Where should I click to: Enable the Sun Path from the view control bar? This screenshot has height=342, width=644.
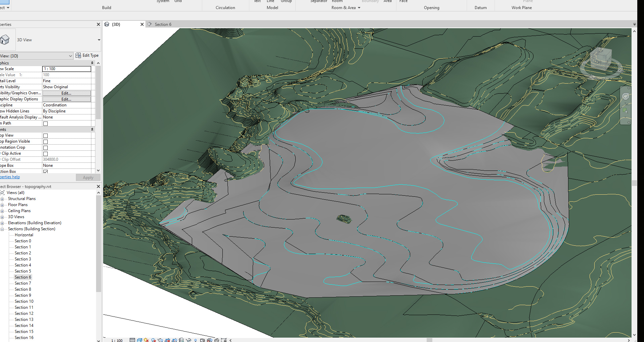coord(146,340)
